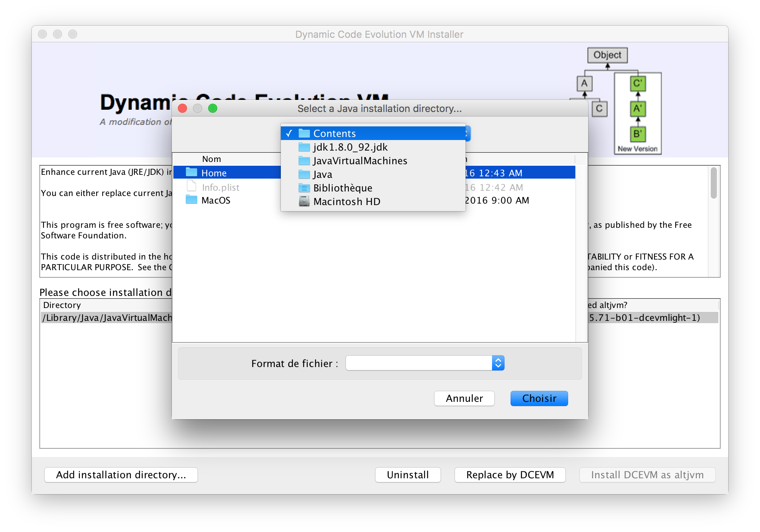
Task: Click the "Replace by DCEVM" button
Action: tap(510, 475)
